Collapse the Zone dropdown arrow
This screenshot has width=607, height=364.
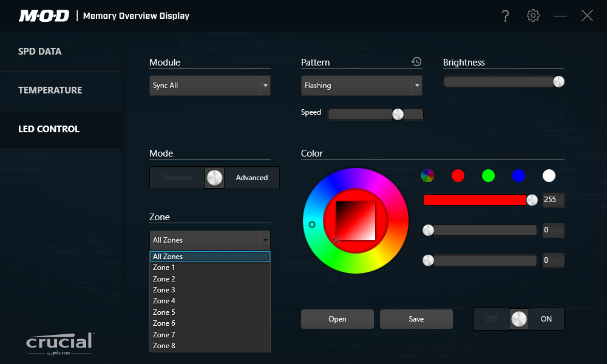pos(265,240)
